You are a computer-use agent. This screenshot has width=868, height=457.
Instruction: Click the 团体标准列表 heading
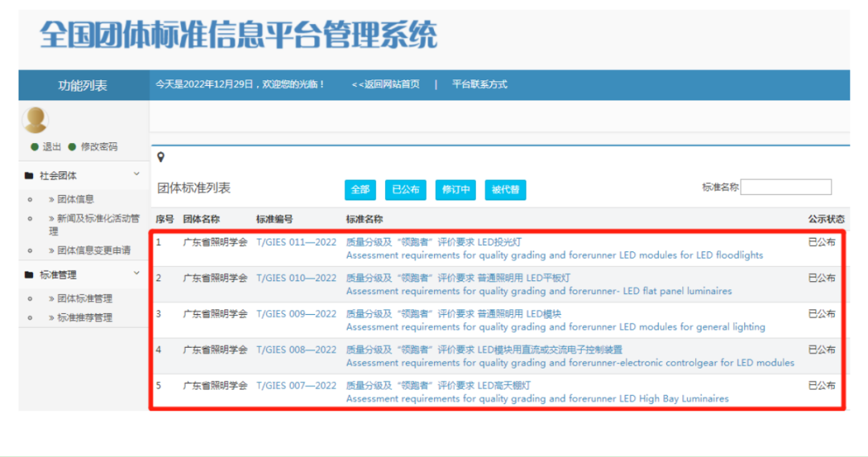coord(194,188)
